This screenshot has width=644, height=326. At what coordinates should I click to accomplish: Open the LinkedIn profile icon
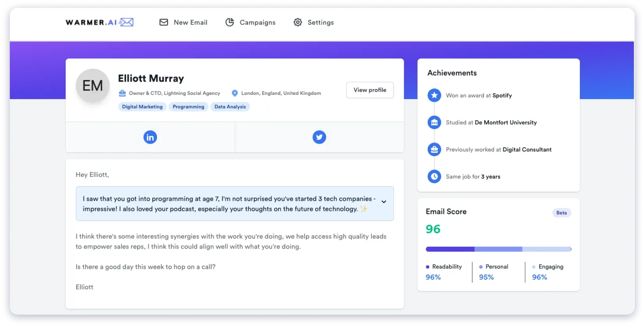(x=150, y=137)
